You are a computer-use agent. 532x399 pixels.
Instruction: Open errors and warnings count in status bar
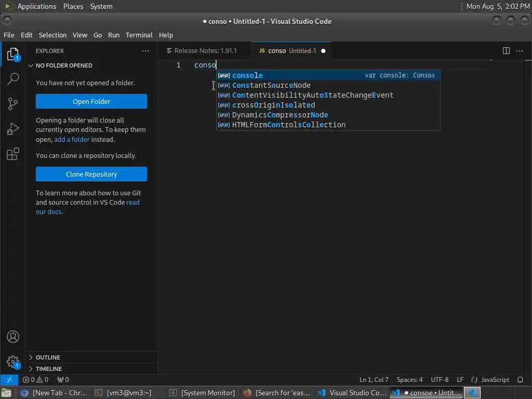[x=36, y=380]
